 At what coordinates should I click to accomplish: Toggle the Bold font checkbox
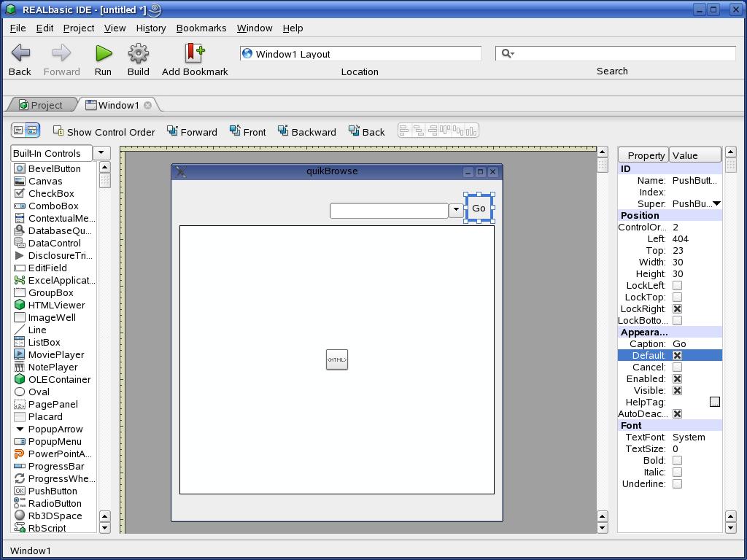[x=677, y=461]
